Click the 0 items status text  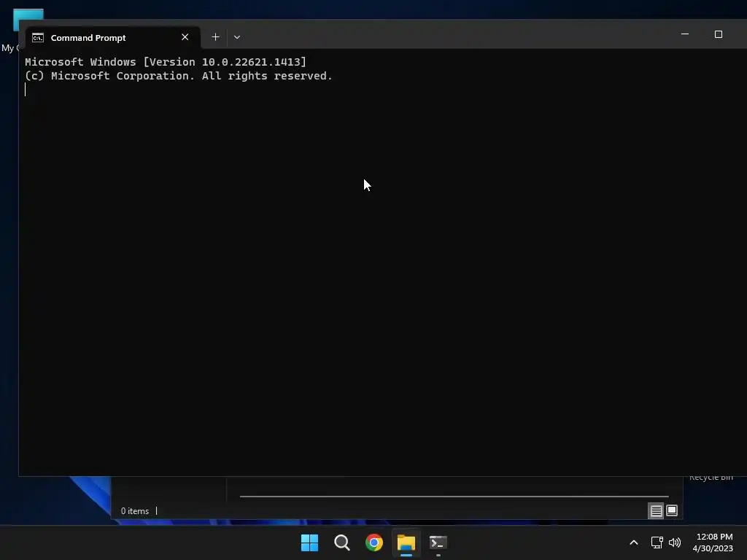coord(135,511)
